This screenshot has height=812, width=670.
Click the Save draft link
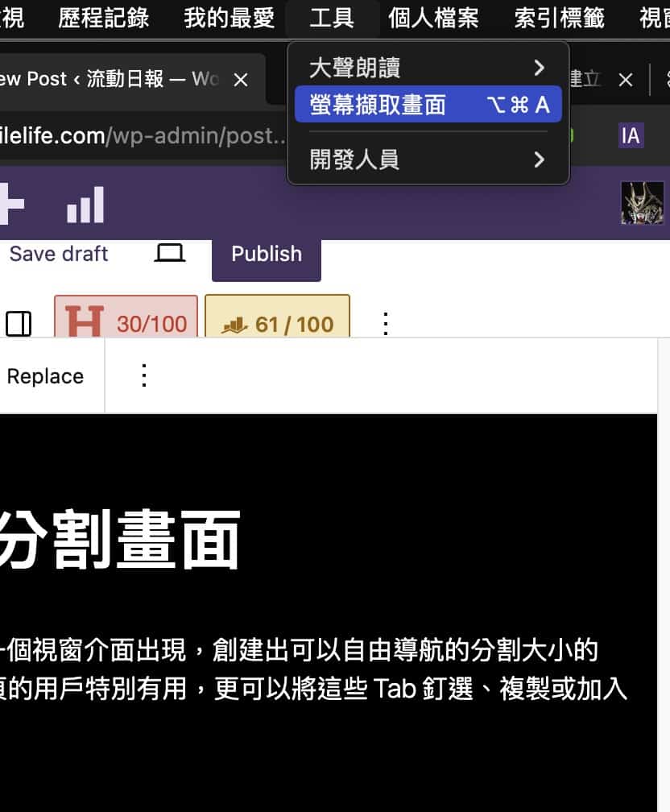click(58, 254)
